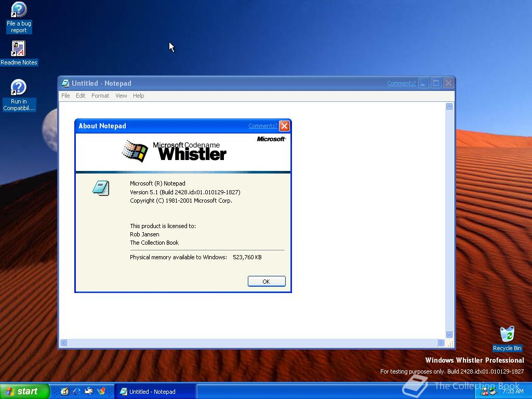The width and height of the screenshot is (532, 399).
Task: Click Comments? link in Notepad title bar
Action: pos(402,83)
